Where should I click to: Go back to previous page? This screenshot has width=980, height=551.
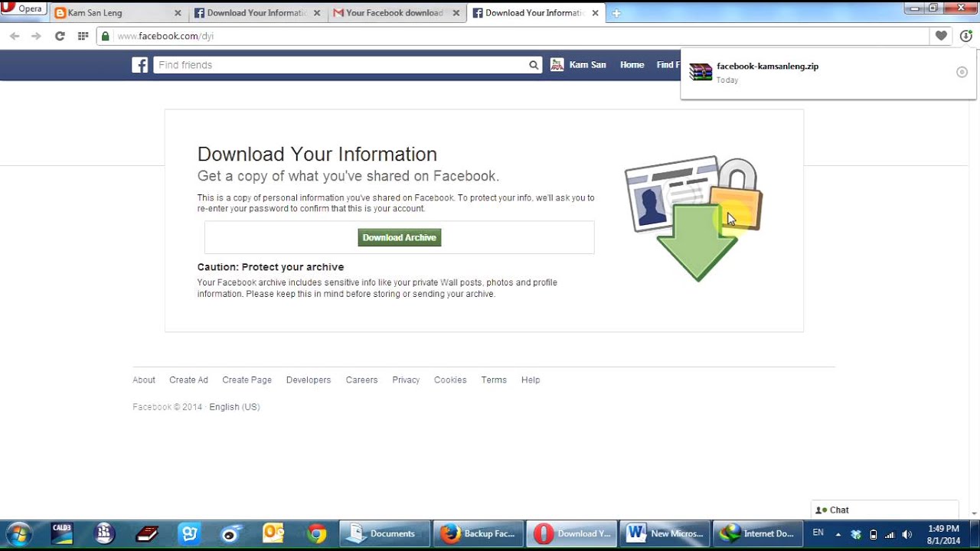tap(15, 36)
